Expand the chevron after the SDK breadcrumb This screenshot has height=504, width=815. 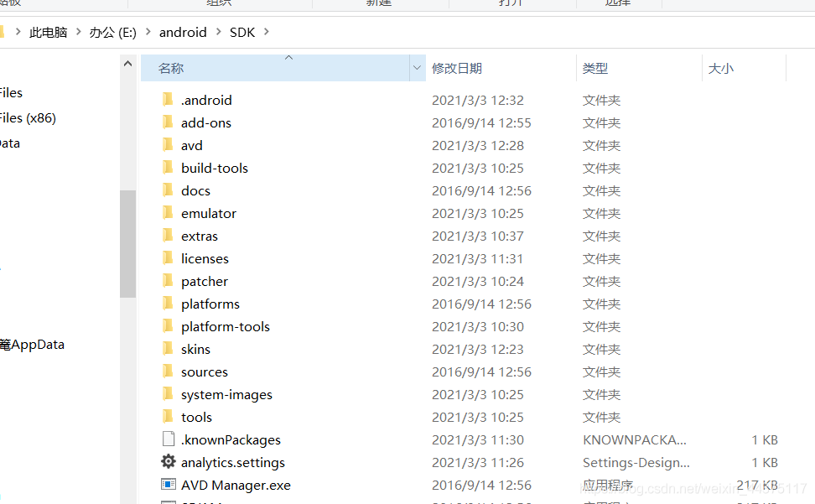click(x=267, y=32)
